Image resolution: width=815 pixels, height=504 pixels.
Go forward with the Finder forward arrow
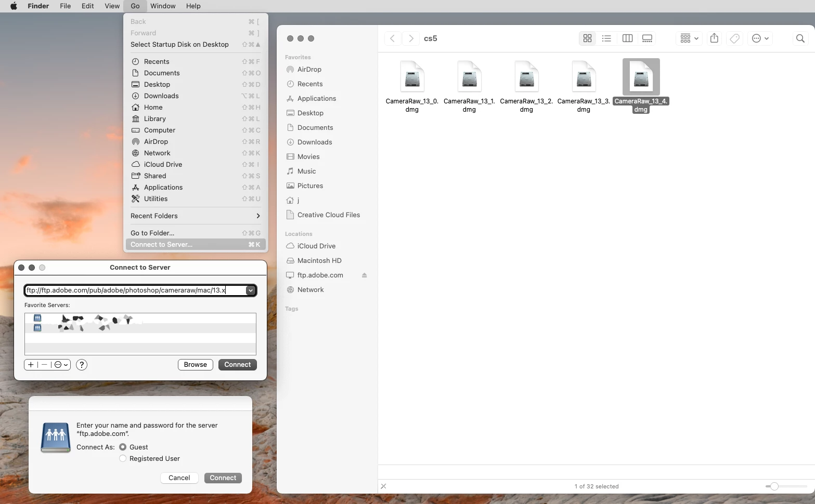pos(411,38)
